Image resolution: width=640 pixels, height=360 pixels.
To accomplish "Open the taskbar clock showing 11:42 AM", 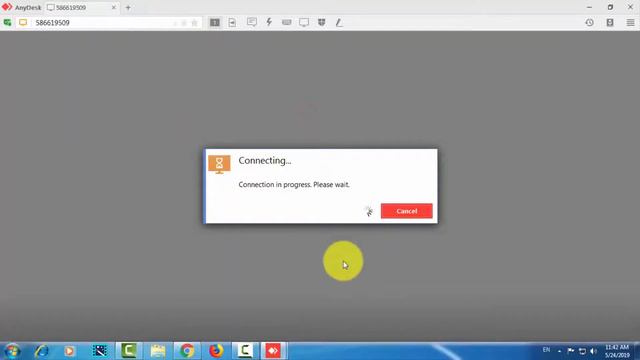I will click(x=617, y=351).
